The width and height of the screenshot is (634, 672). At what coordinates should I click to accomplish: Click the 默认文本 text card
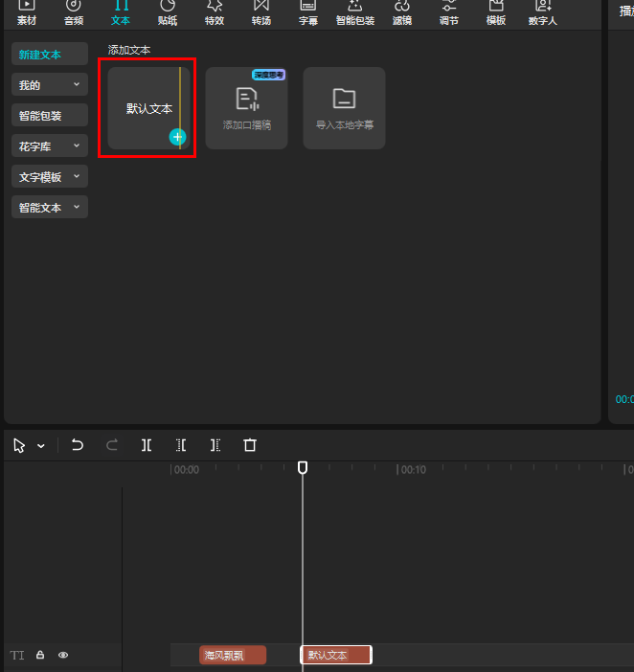click(148, 108)
